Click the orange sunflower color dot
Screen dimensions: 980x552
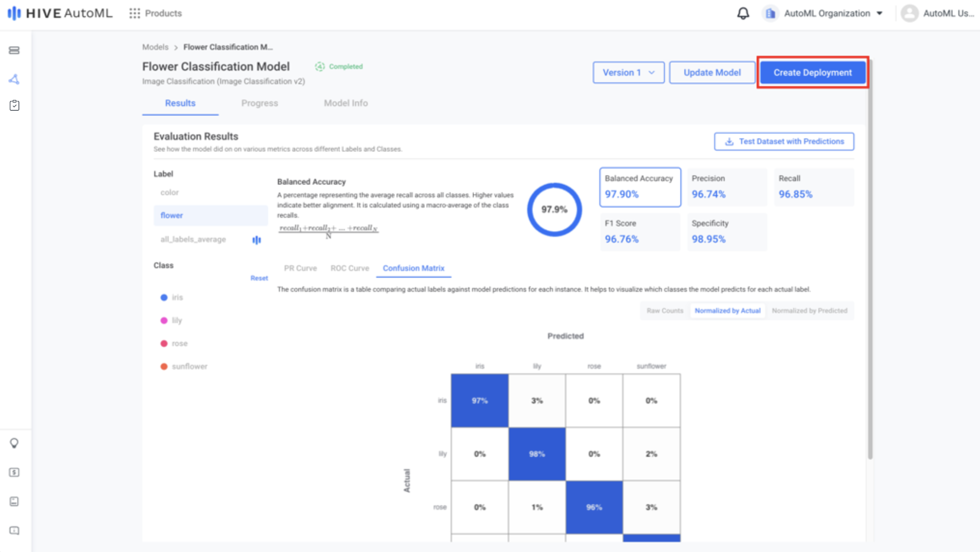pos(164,367)
